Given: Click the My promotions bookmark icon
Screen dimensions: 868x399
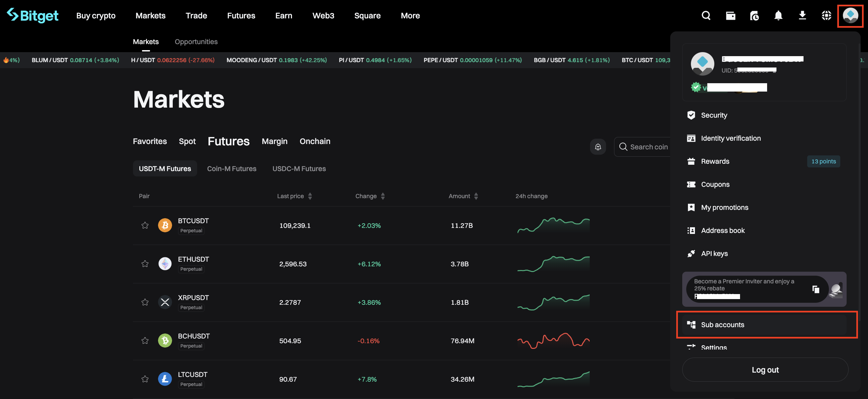Looking at the screenshot, I should point(691,208).
